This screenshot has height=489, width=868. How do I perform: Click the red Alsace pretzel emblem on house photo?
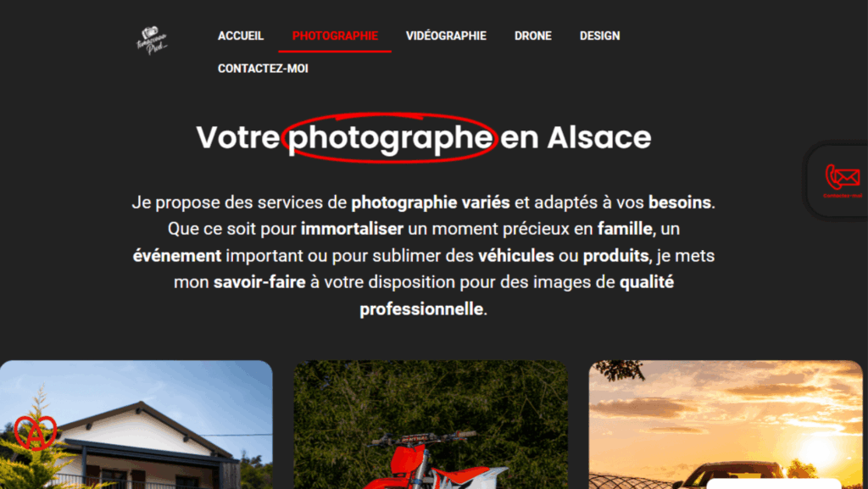(x=36, y=432)
